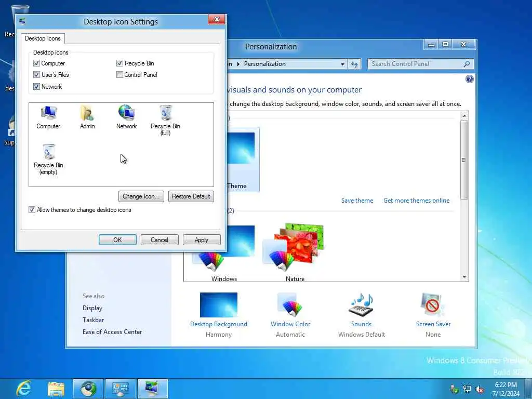Open the network tray icon

[x=467, y=389]
